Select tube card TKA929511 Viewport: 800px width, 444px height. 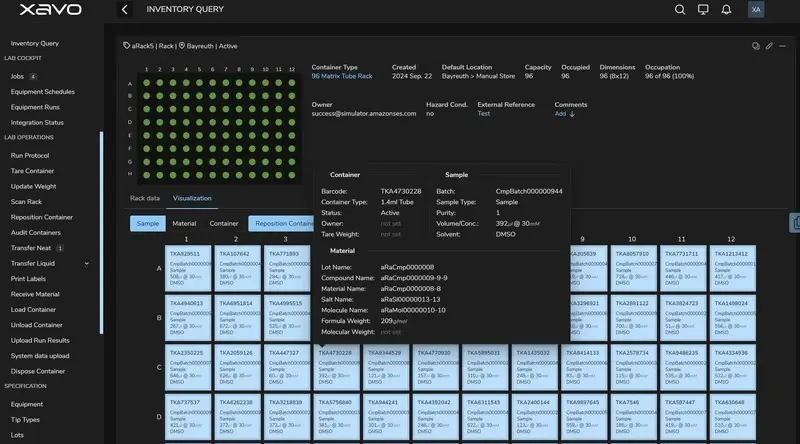[x=188, y=268]
